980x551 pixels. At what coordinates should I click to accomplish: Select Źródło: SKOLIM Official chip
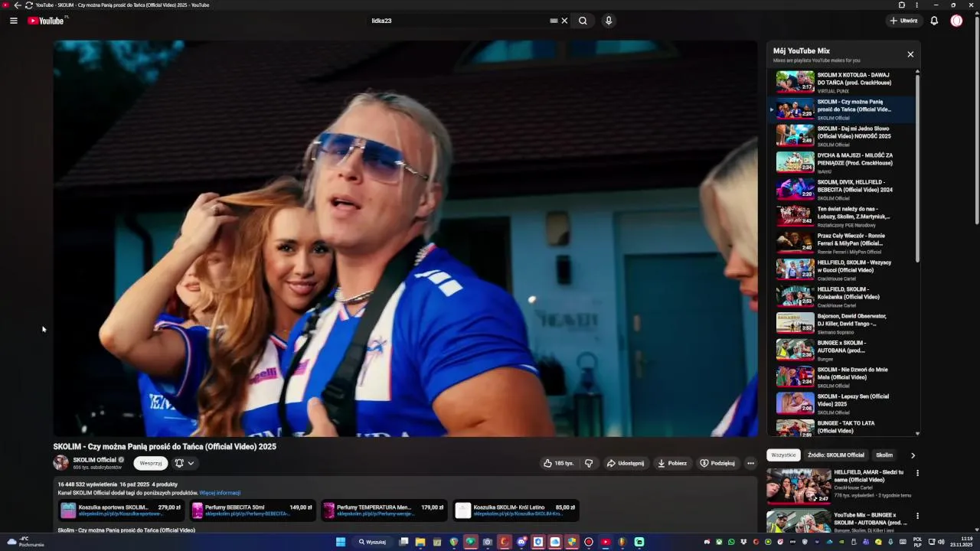click(836, 455)
